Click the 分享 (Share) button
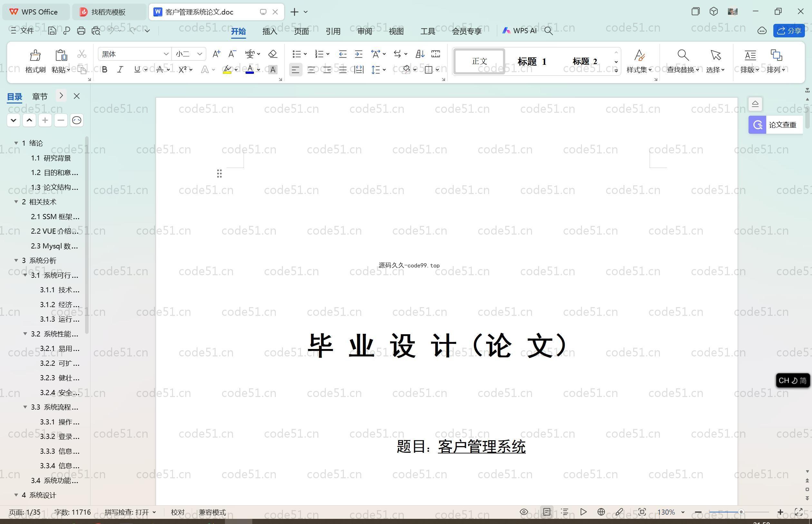 coord(789,31)
